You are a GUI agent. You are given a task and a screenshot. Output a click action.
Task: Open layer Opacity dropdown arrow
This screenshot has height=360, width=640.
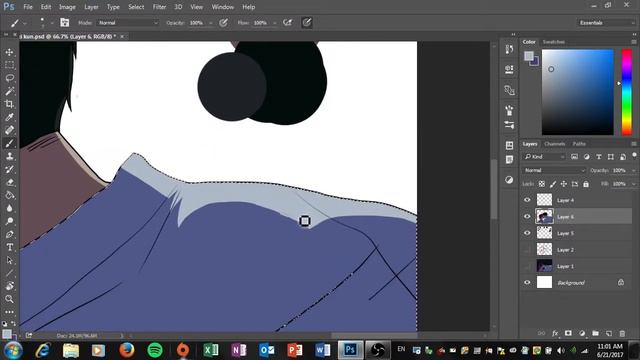(633, 170)
